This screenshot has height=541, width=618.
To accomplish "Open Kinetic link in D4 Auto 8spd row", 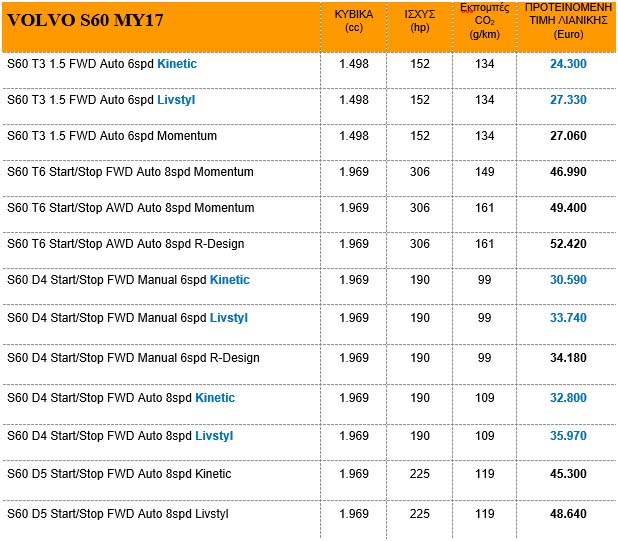I will (x=215, y=398).
